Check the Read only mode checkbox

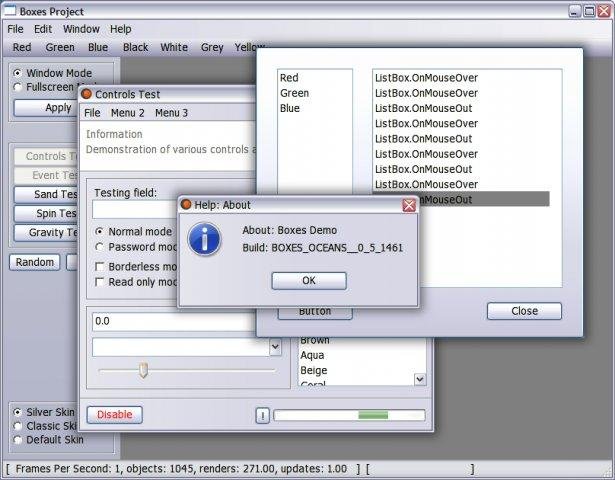tap(100, 282)
